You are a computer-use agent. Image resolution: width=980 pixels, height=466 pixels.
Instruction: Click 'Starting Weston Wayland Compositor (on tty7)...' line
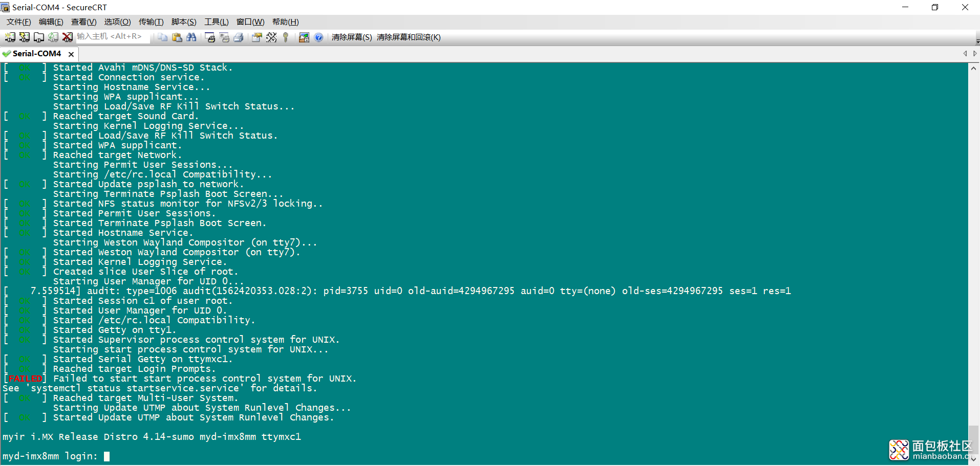pos(185,243)
